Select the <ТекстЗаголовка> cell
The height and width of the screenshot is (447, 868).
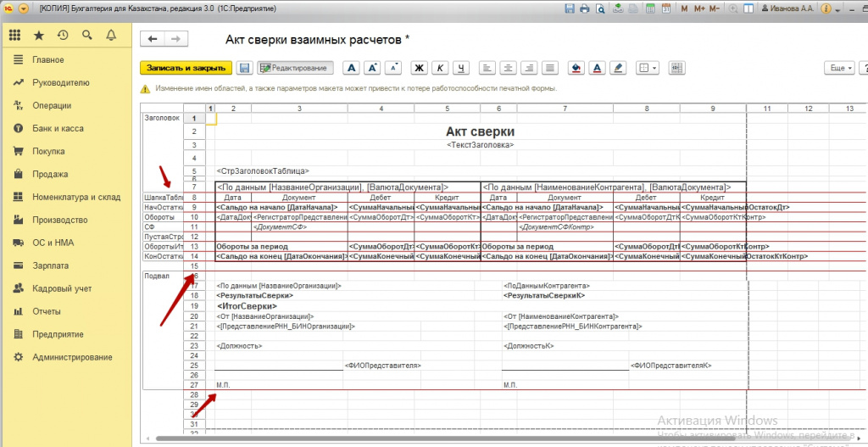tap(480, 144)
